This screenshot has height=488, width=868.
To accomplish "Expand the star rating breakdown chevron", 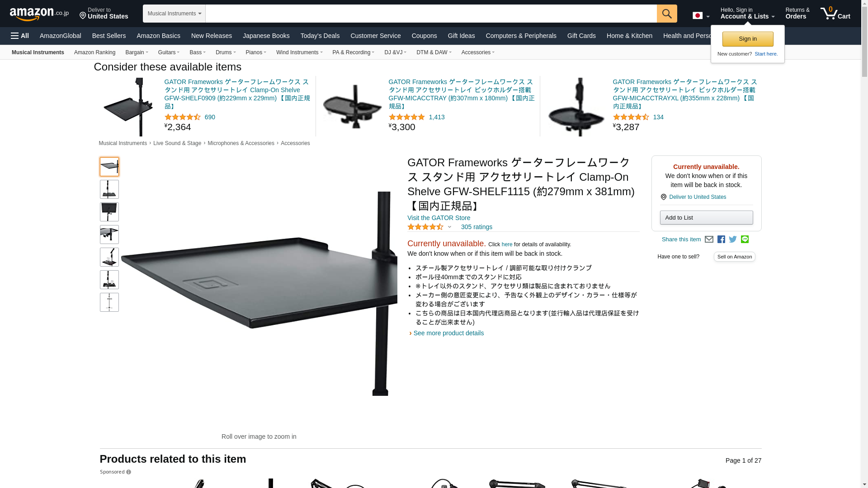I will coord(449,227).
